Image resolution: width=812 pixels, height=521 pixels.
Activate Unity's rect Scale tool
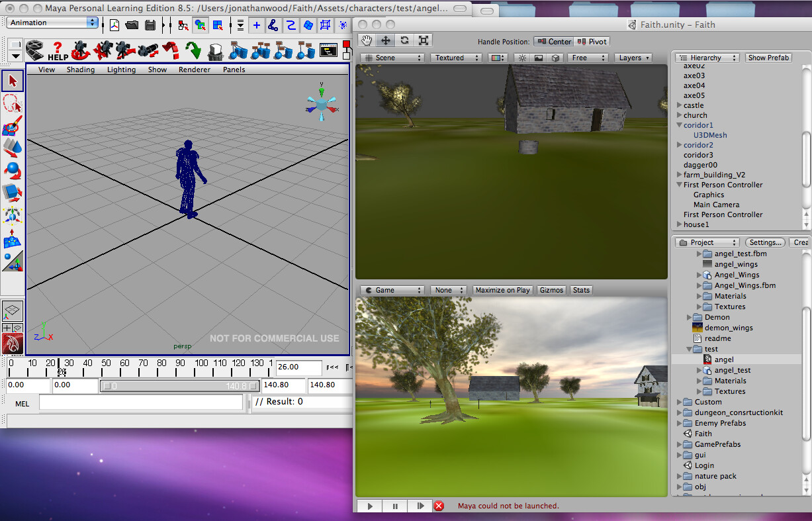click(x=422, y=40)
